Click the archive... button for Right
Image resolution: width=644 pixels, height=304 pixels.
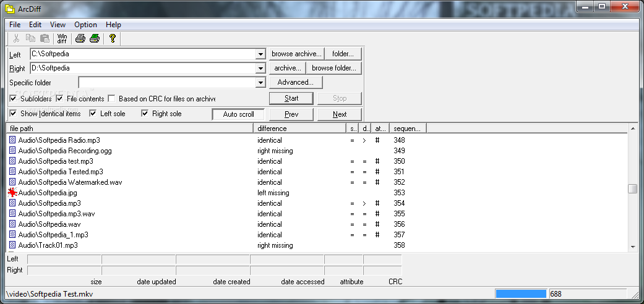point(288,68)
